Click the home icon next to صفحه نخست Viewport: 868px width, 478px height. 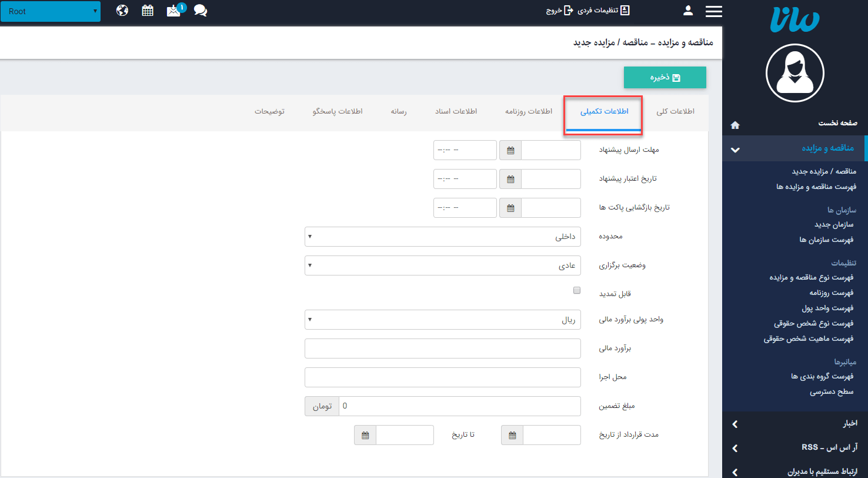point(734,125)
